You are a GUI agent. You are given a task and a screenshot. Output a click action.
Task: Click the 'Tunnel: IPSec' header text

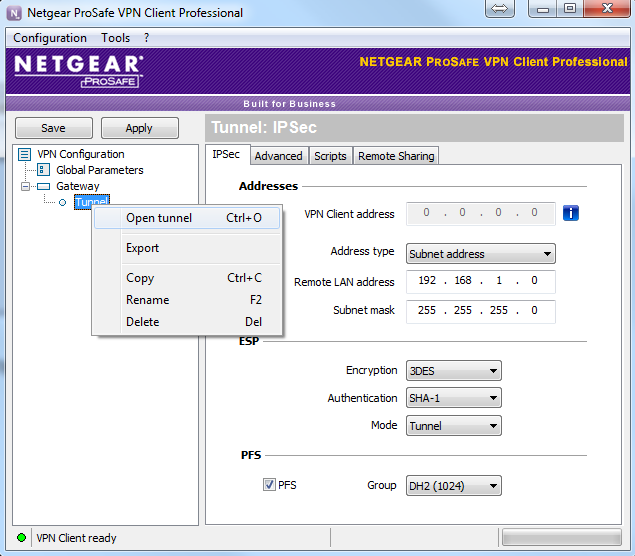pyautogui.click(x=264, y=128)
